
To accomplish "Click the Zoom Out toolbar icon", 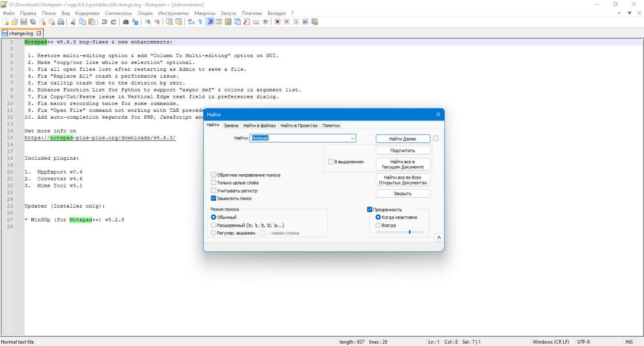I will [157, 22].
